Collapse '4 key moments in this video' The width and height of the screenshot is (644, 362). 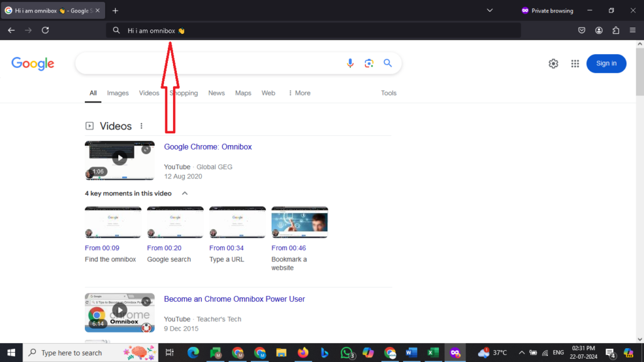(x=185, y=194)
